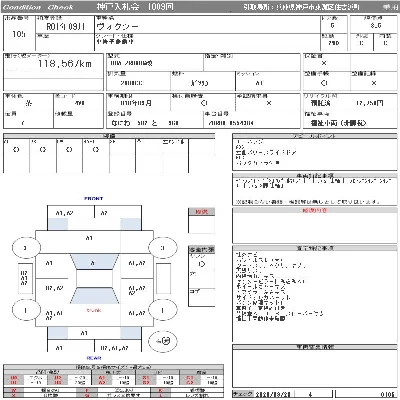Click the fourth circle mark in equipment row
The height and width of the screenshot is (400, 400).
(x=96, y=150)
